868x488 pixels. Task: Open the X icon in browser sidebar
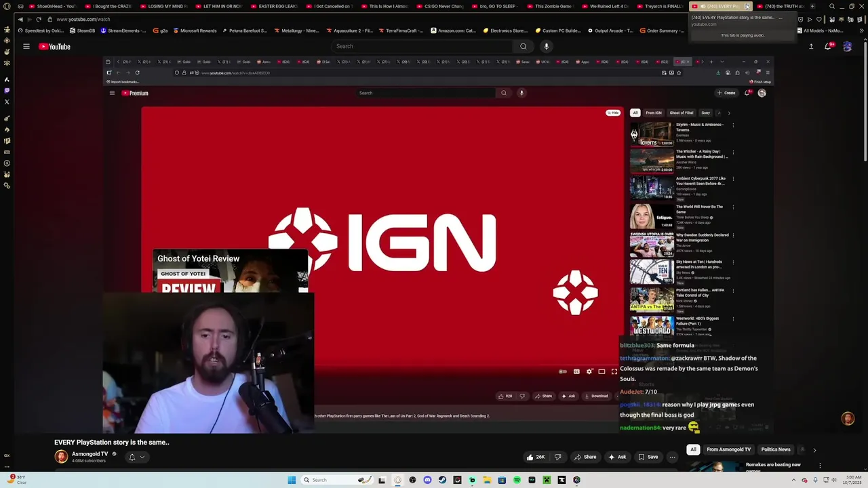tap(7, 102)
